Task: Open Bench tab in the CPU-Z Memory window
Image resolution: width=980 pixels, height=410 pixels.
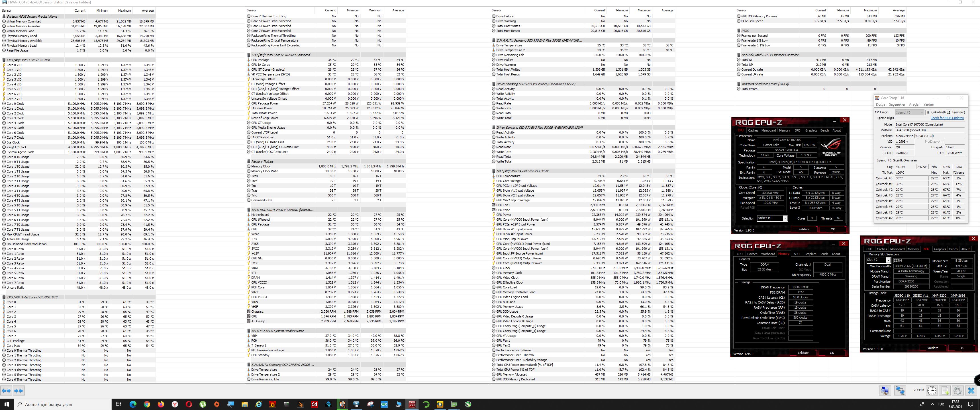Action: (824, 254)
